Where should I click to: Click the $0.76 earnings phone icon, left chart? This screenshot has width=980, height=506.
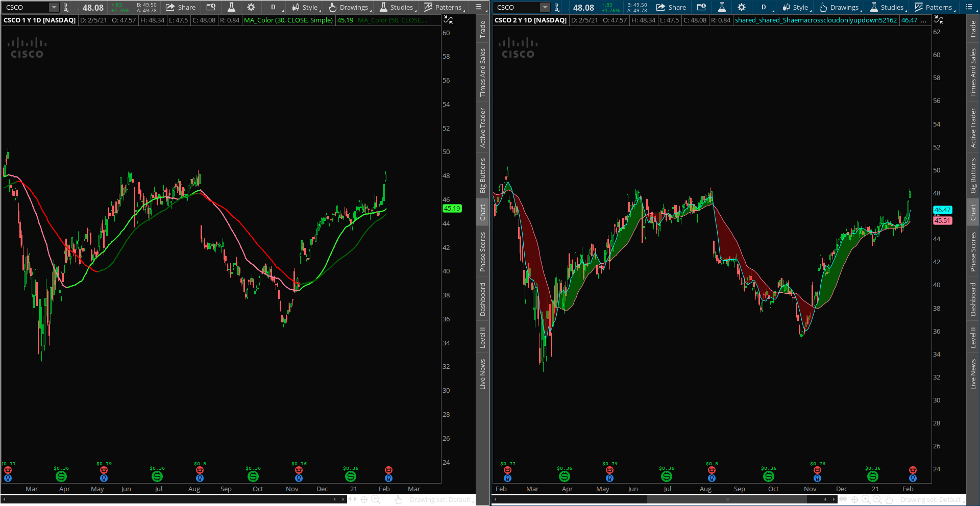click(x=299, y=470)
